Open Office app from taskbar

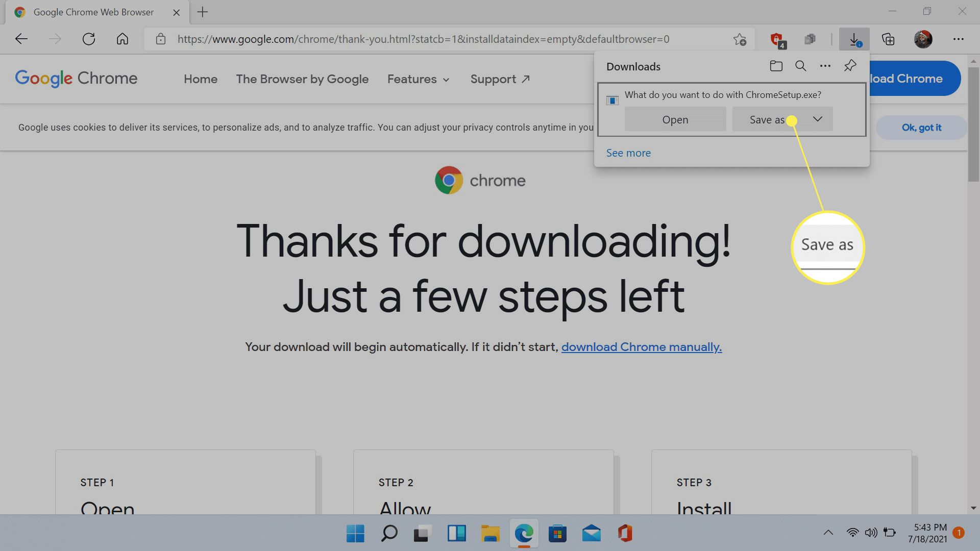(x=625, y=534)
